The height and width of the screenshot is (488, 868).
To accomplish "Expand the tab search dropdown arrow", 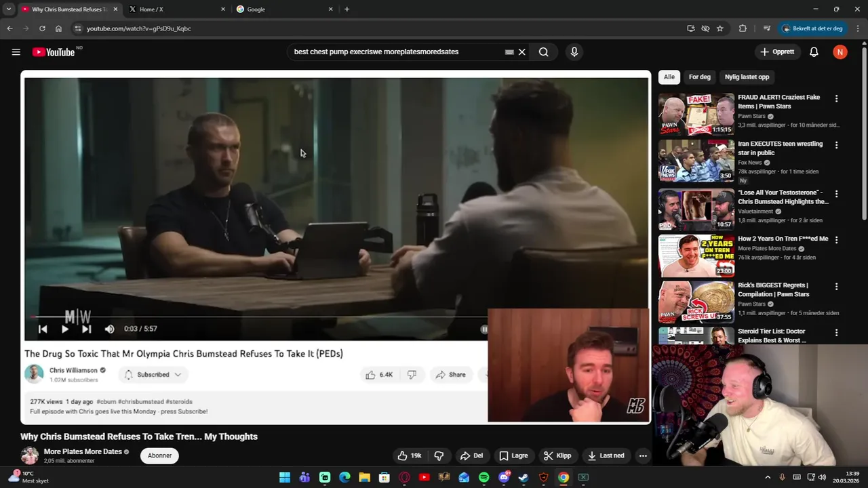I will pos(8,9).
